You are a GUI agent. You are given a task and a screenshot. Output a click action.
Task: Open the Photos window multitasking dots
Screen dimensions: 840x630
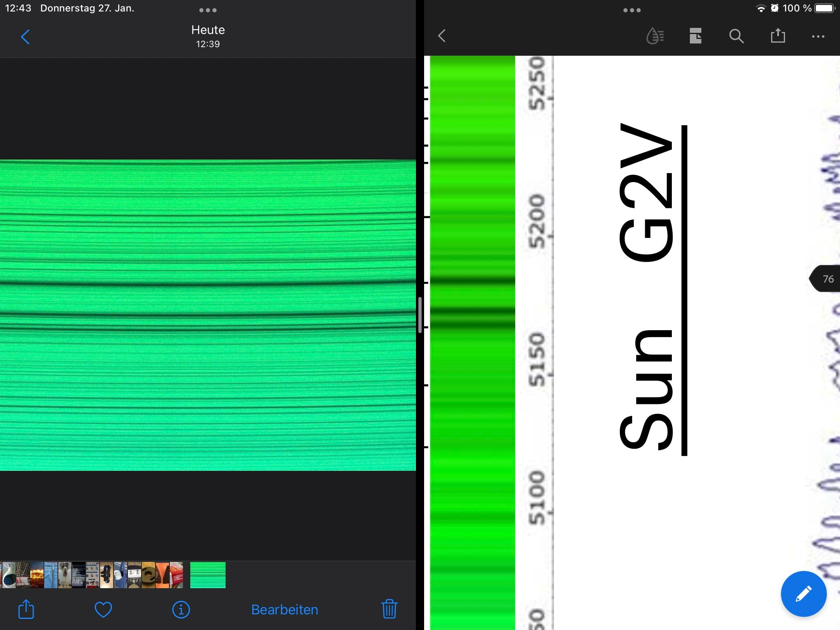pos(208,10)
